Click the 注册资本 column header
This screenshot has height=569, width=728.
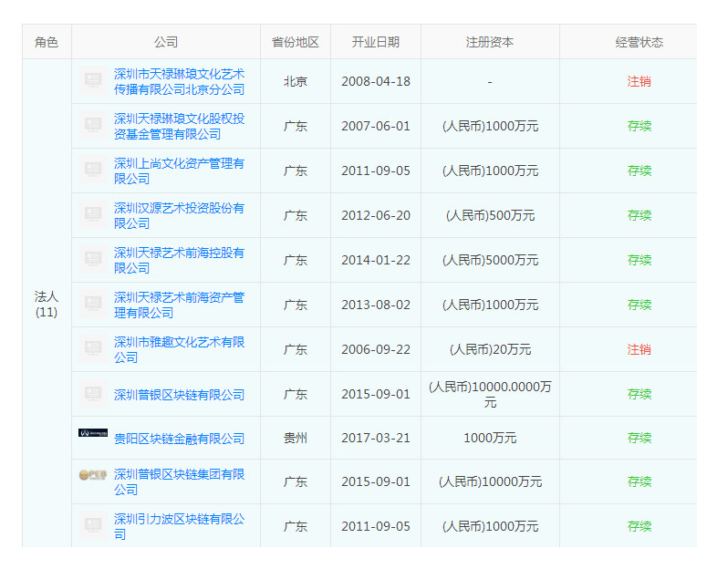[490, 42]
